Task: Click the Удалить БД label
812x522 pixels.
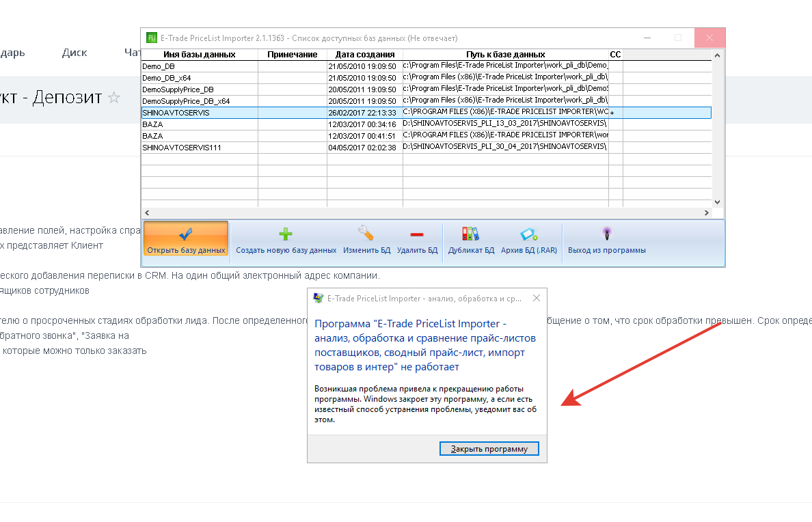Action: [x=418, y=250]
